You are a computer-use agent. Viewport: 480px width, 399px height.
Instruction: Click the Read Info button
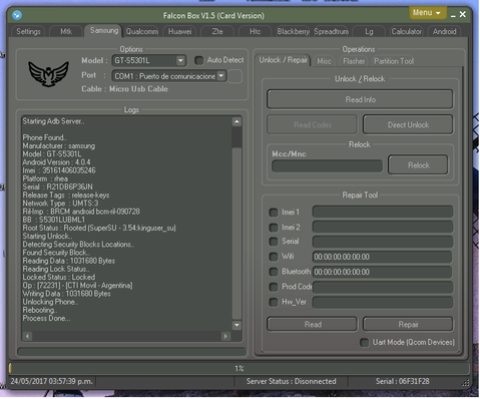360,99
